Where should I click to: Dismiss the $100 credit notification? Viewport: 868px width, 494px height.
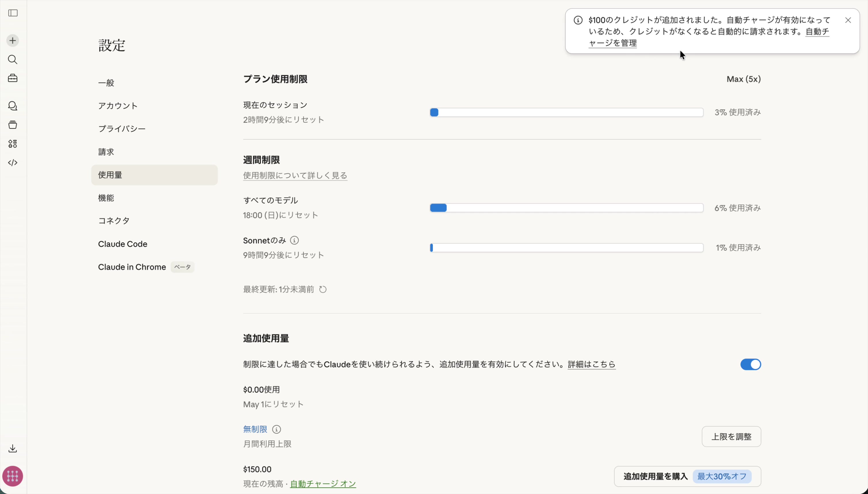[848, 20]
